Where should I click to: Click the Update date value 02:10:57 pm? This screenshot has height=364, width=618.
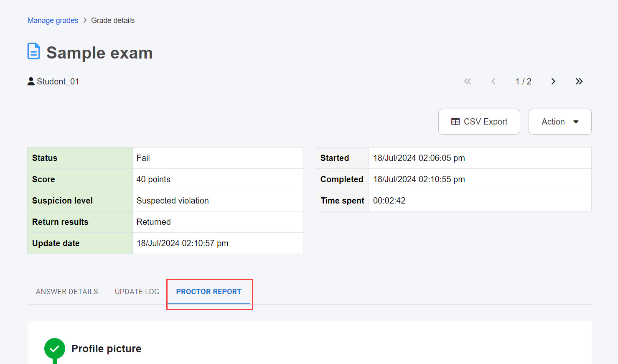click(x=183, y=243)
